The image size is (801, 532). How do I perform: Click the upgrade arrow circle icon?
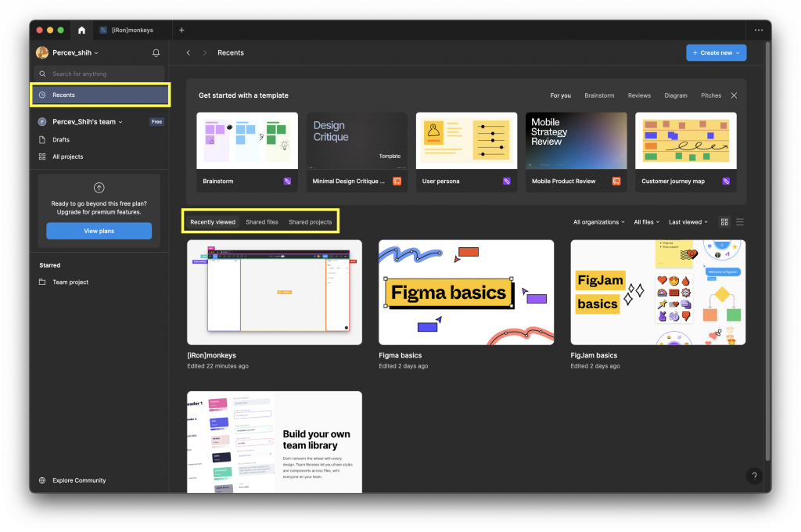click(x=99, y=188)
